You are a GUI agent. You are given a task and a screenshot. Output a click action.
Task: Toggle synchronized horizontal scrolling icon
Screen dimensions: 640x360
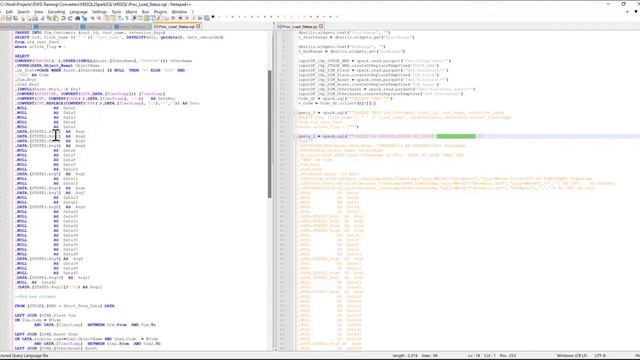point(113,18)
